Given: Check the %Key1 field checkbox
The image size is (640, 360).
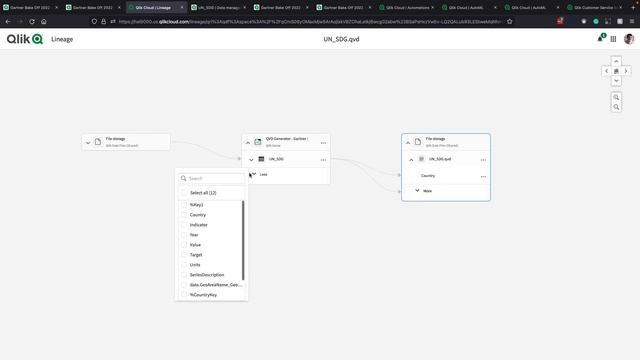Looking at the screenshot, I should tap(184, 204).
